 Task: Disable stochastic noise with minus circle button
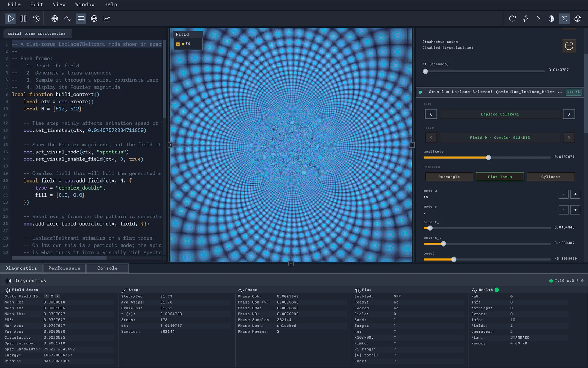(569, 46)
